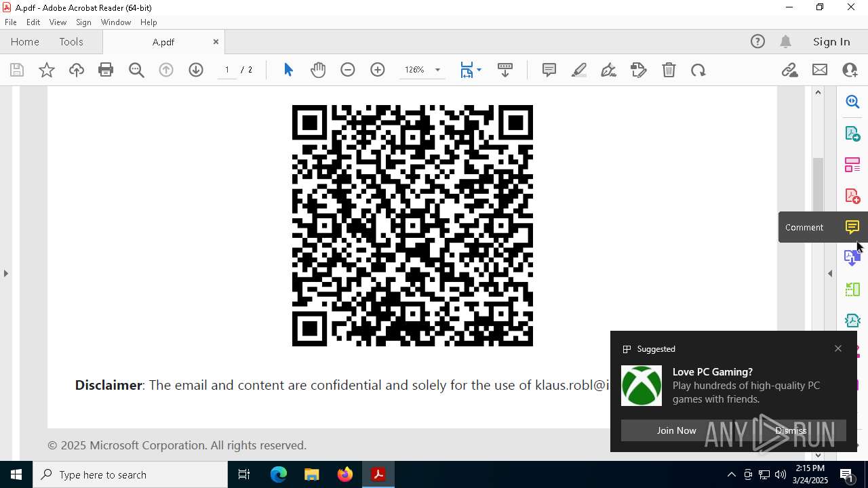Open the Help question mark icon

pyautogui.click(x=757, y=42)
